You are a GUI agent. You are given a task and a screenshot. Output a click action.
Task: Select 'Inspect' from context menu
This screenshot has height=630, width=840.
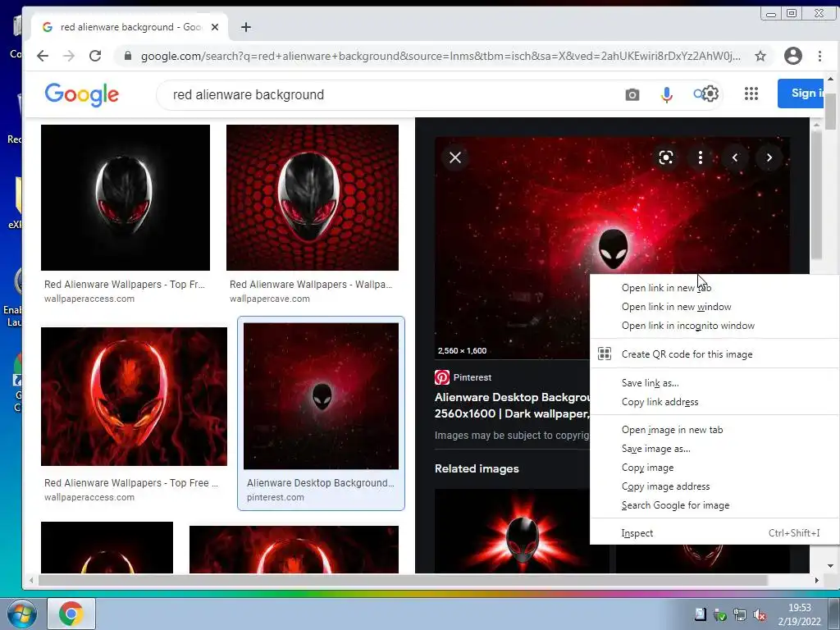coord(714,533)
